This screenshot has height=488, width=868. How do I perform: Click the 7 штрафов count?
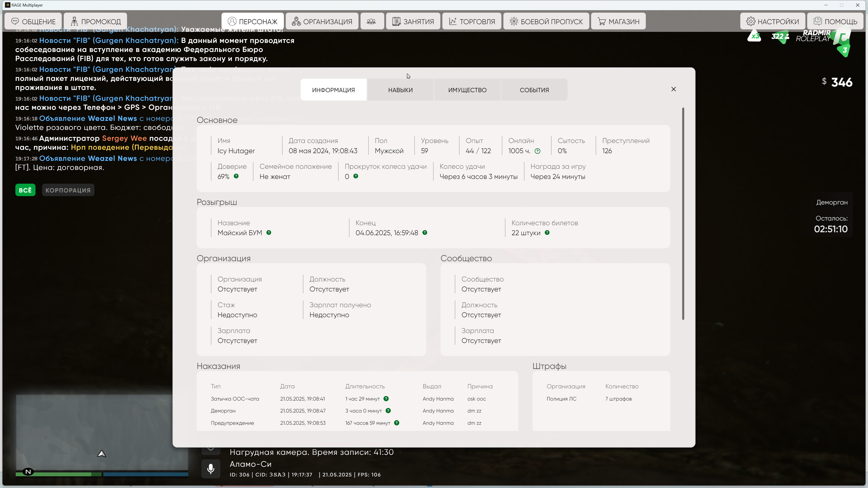click(618, 399)
